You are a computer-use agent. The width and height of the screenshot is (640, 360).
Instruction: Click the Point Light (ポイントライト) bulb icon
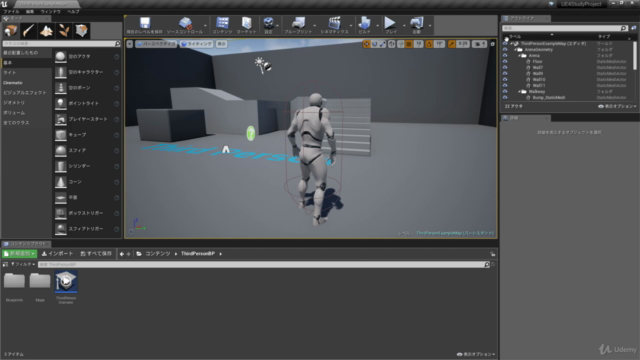coord(60,104)
